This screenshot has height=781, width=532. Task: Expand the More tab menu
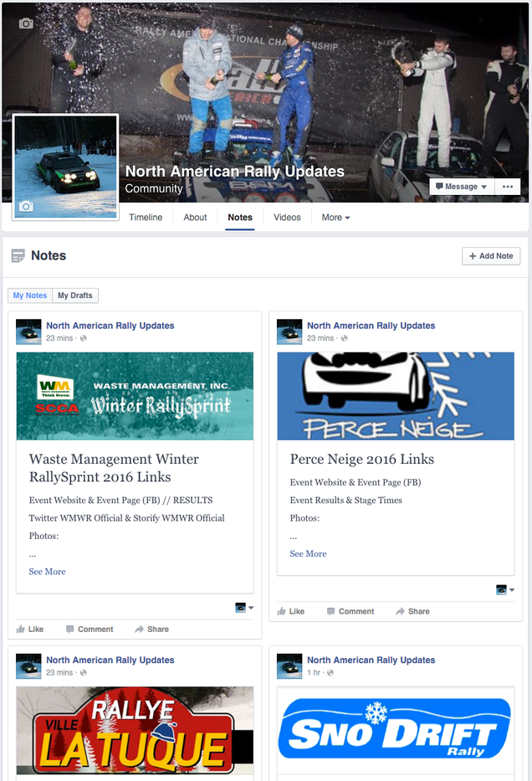335,218
